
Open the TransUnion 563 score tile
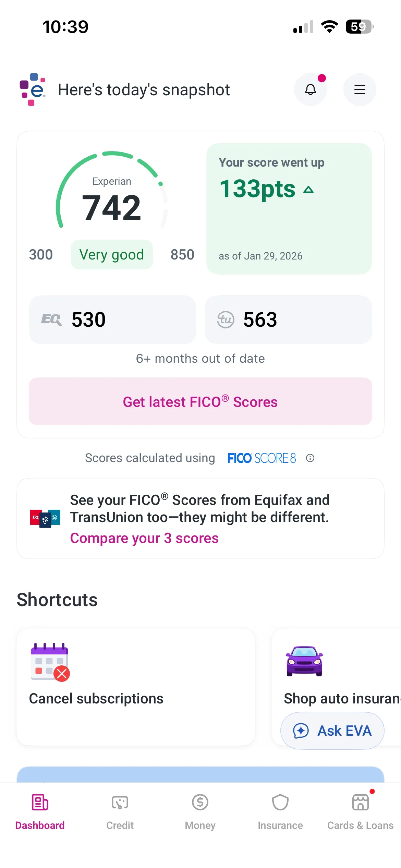[288, 320]
